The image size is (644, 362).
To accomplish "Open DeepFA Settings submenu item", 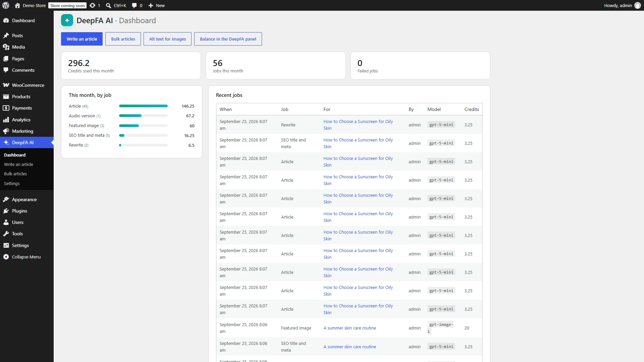I will pyautogui.click(x=12, y=183).
